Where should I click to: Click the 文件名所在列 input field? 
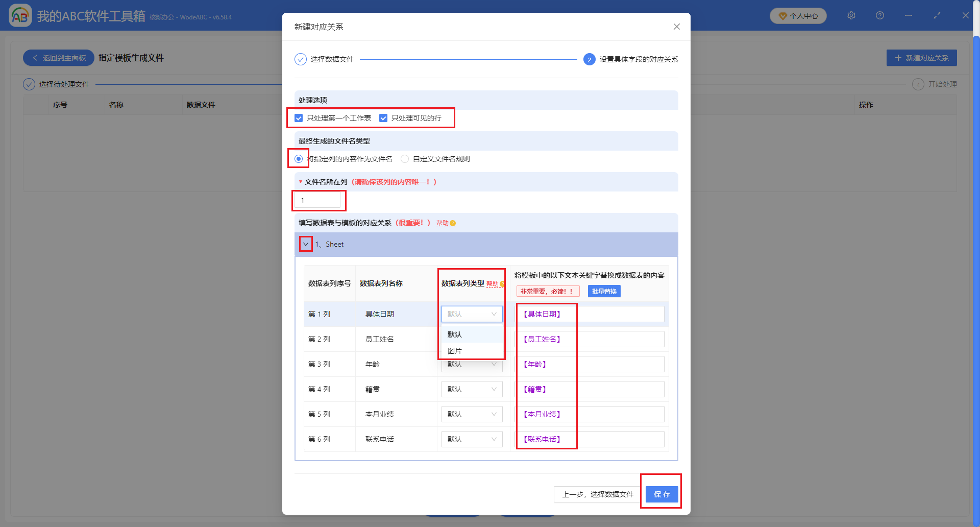coord(318,200)
